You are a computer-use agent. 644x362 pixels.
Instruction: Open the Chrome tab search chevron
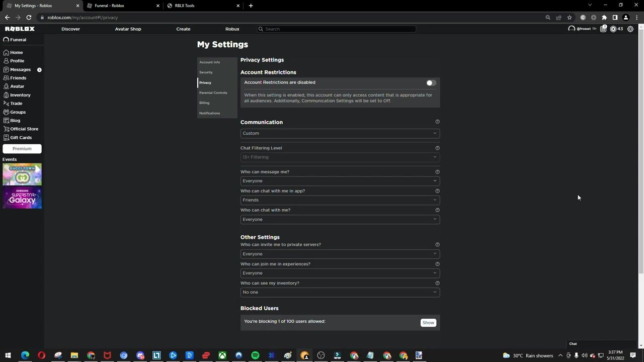point(590,5)
